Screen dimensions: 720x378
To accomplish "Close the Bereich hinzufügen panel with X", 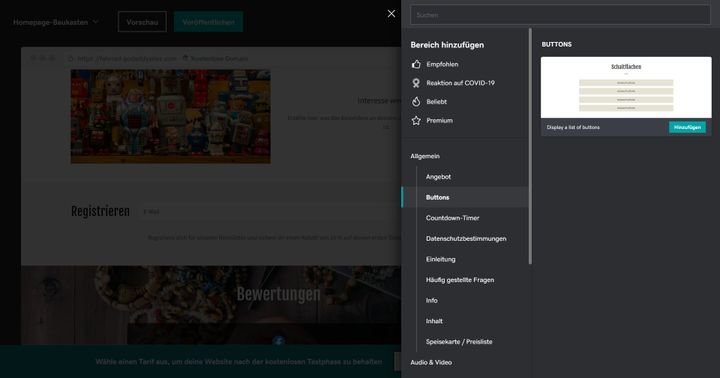I will click(391, 14).
